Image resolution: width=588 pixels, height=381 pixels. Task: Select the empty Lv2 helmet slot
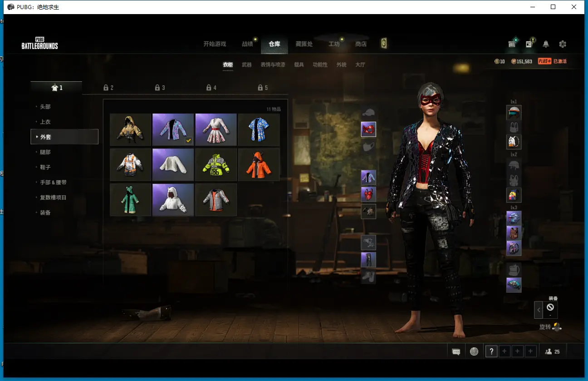coord(514,165)
